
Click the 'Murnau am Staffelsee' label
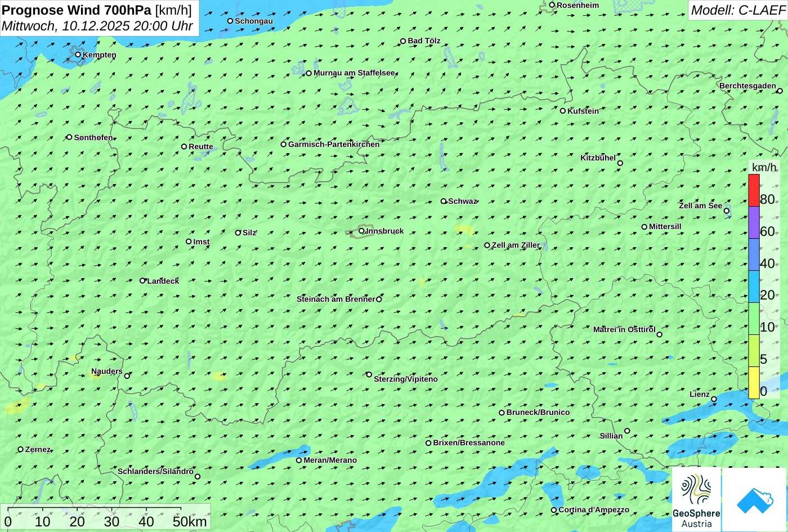[354, 73]
